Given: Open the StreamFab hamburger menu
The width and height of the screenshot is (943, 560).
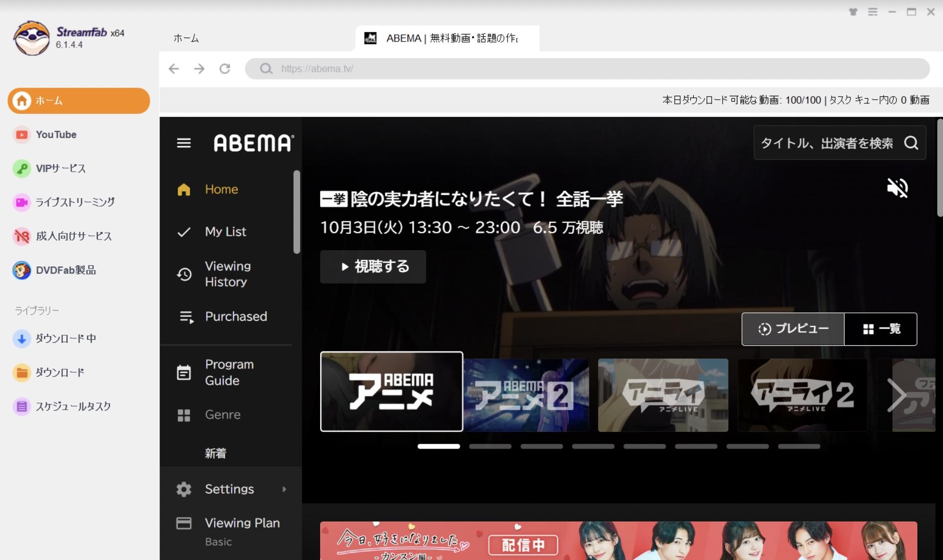Looking at the screenshot, I should coord(873,12).
